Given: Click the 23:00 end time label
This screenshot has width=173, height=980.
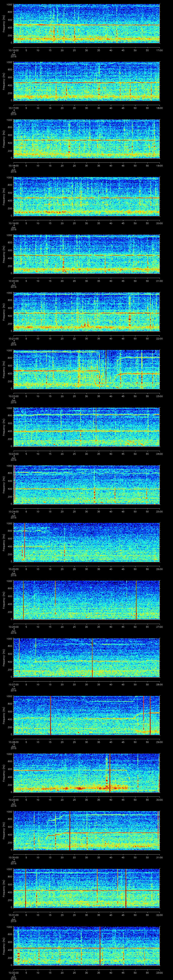Looking at the screenshot, I should pyautogui.click(x=159, y=396).
